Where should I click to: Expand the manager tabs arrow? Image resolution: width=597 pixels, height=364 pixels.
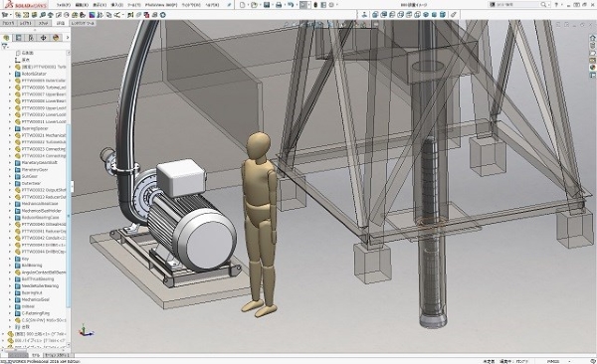(x=68, y=38)
